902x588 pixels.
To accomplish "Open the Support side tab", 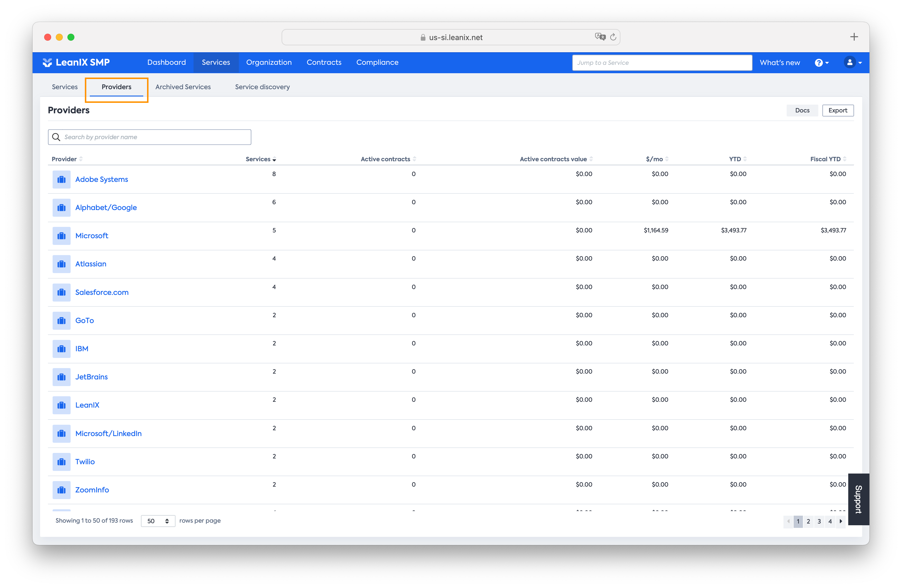I will (x=858, y=499).
